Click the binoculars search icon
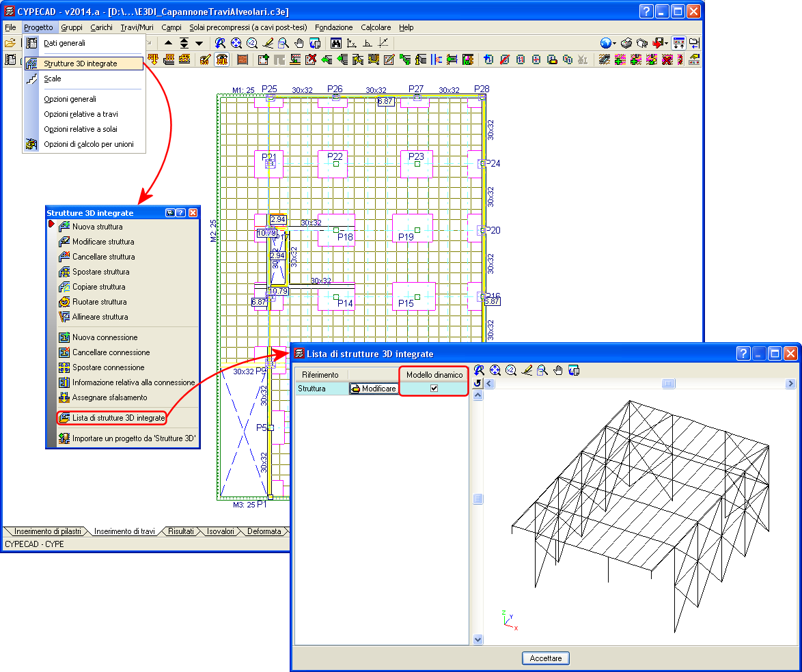Screen dimensions: 802x672 click(335, 44)
